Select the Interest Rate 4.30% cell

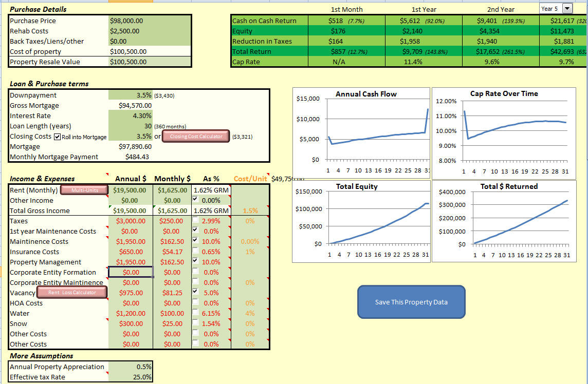coord(131,116)
